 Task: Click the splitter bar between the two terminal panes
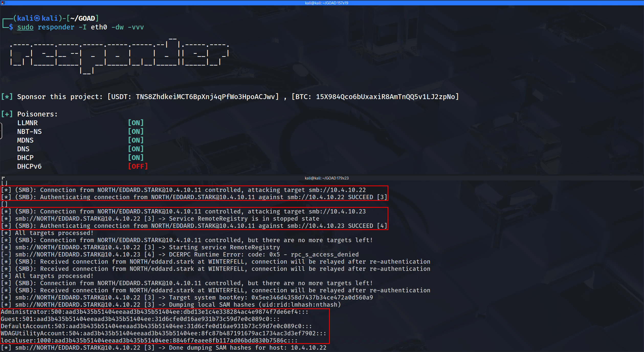322,175
